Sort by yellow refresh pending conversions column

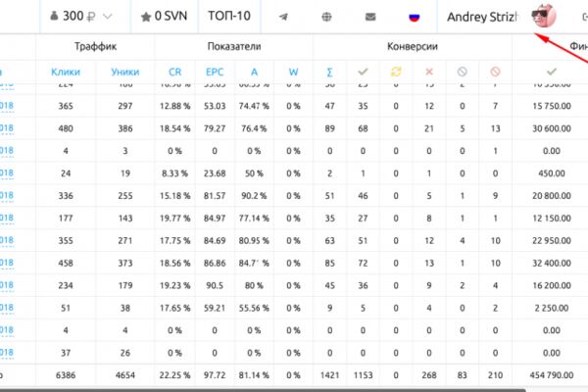coord(396,72)
